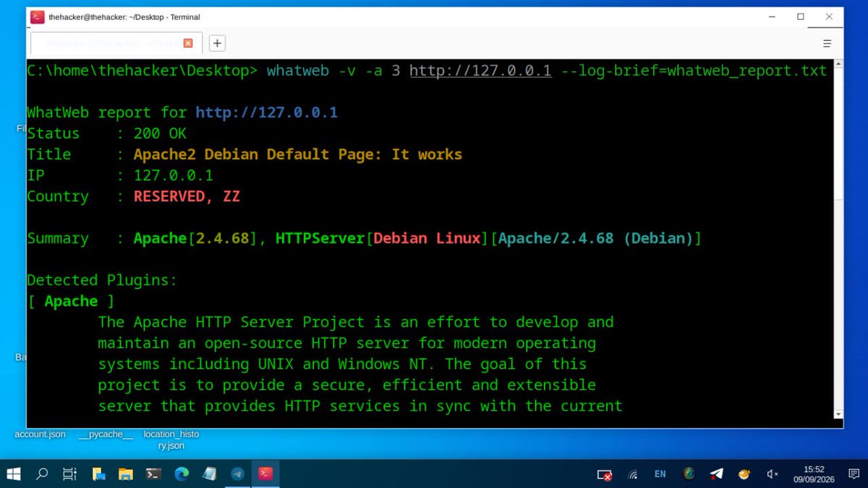The height and width of the screenshot is (488, 868).
Task: Open the underlined http://127.0.0.1 link in the command
Action: (x=480, y=70)
